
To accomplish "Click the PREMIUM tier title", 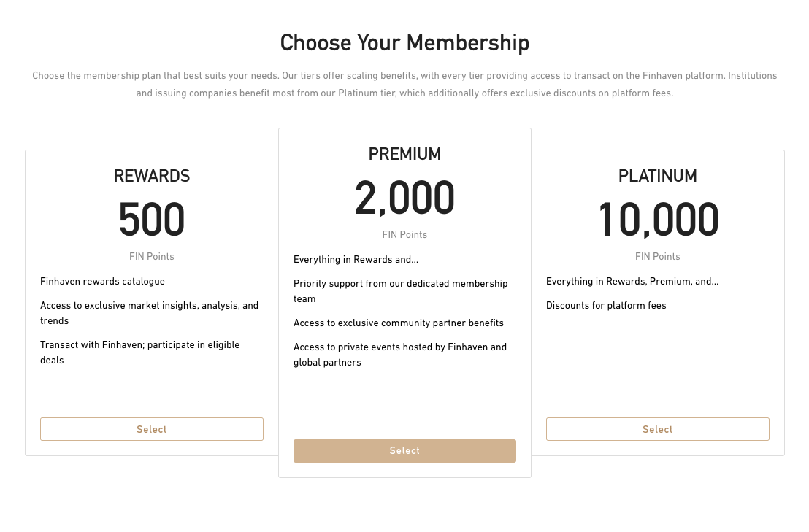I will coord(404,154).
